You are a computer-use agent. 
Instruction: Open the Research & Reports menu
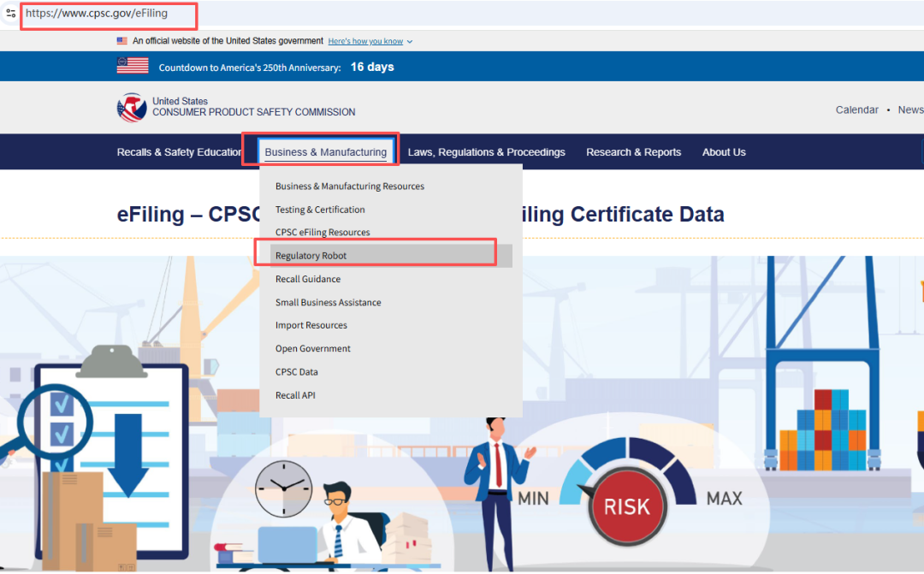[633, 152]
